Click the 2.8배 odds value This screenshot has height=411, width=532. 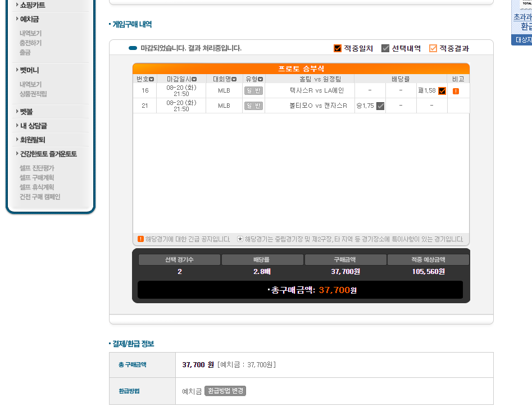click(262, 272)
